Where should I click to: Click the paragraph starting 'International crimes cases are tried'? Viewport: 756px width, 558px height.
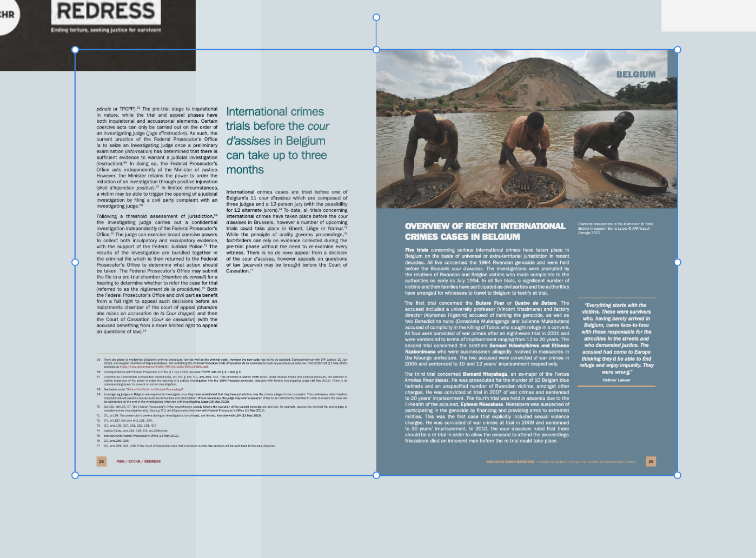[287, 231]
